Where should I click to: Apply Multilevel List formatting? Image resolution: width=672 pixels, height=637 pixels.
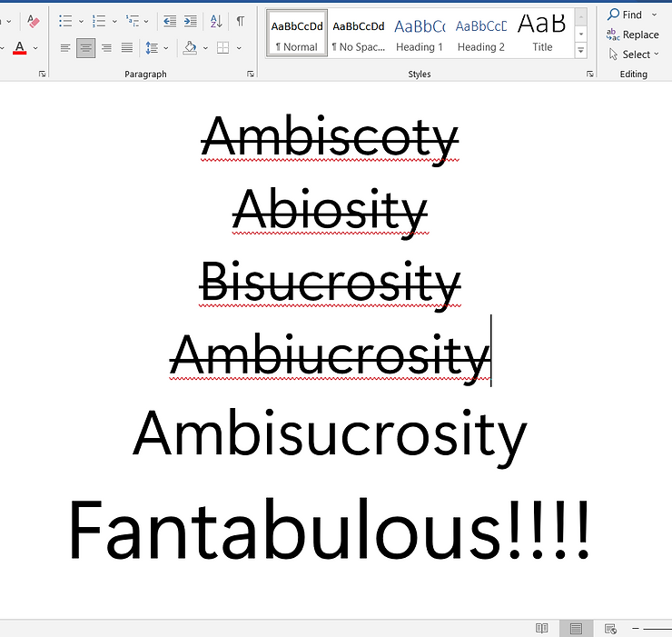tap(132, 21)
